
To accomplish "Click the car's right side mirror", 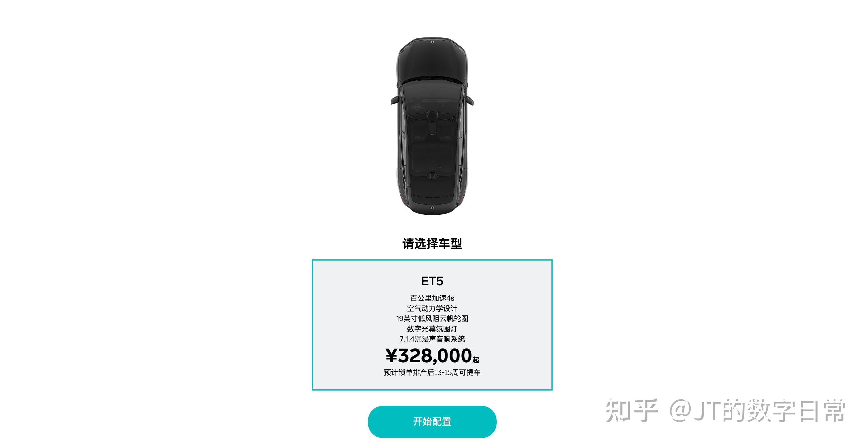I will click(x=469, y=100).
